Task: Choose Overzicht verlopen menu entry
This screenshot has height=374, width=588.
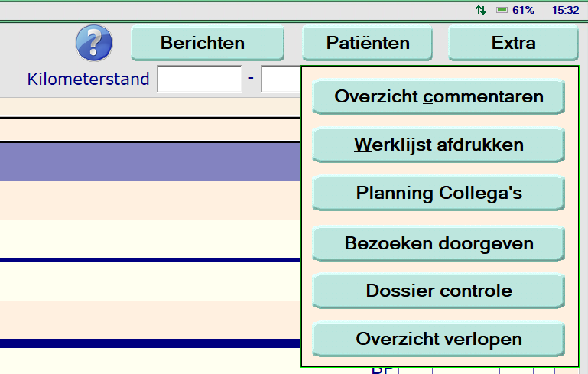Action: point(439,339)
